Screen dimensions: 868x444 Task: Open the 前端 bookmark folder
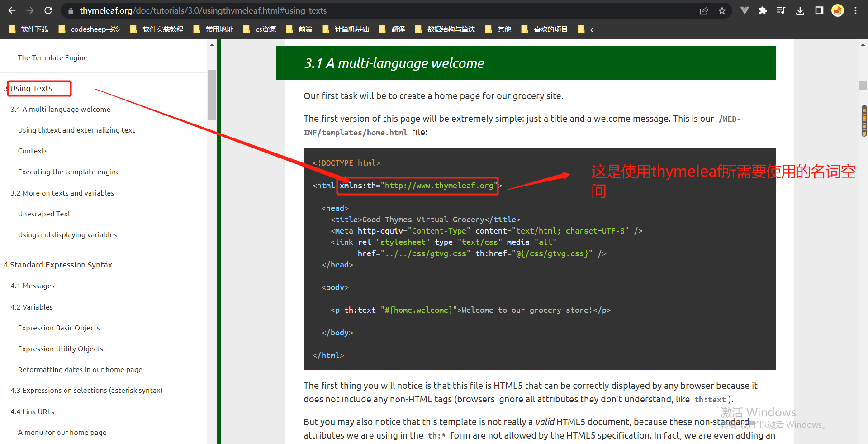point(299,29)
